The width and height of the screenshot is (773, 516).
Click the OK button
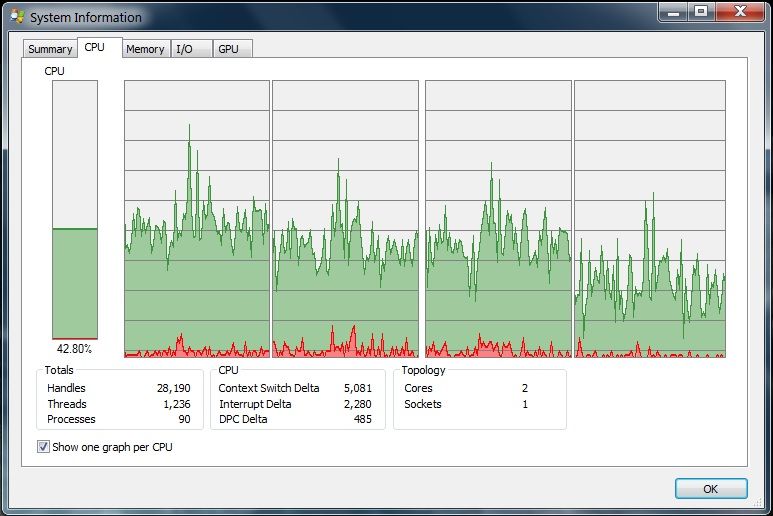711,488
